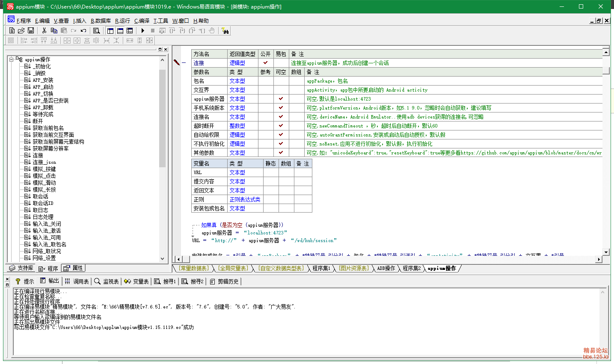
Task: Click the tree panel vertical scrollbar thumb
Action: pyautogui.click(x=162, y=118)
